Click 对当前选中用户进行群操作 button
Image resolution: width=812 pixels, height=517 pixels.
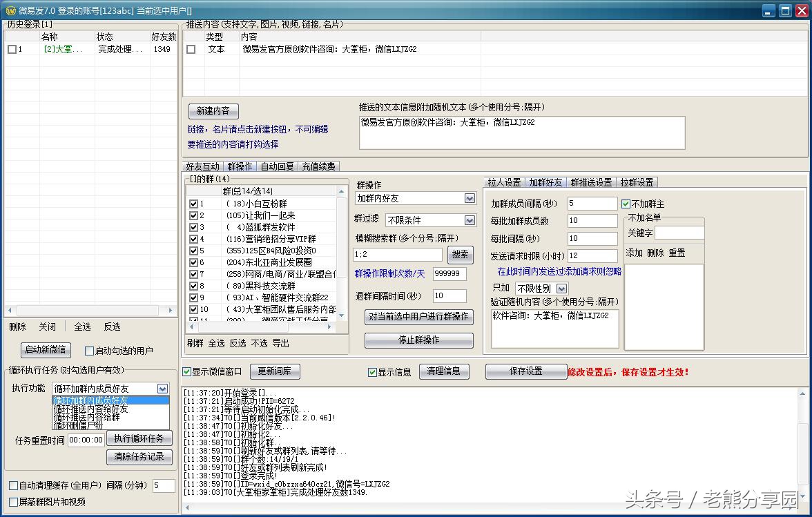[x=418, y=318]
